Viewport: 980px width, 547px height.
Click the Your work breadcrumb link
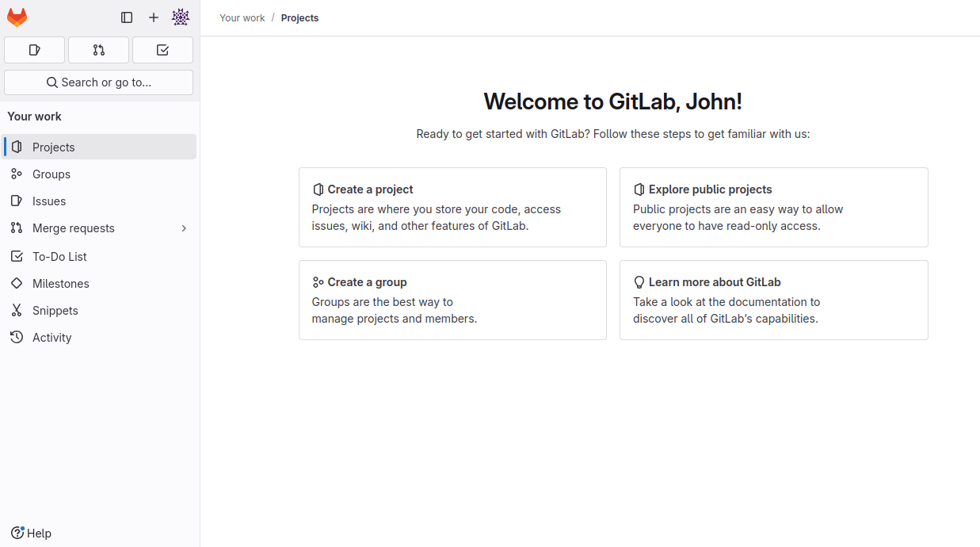coord(242,17)
